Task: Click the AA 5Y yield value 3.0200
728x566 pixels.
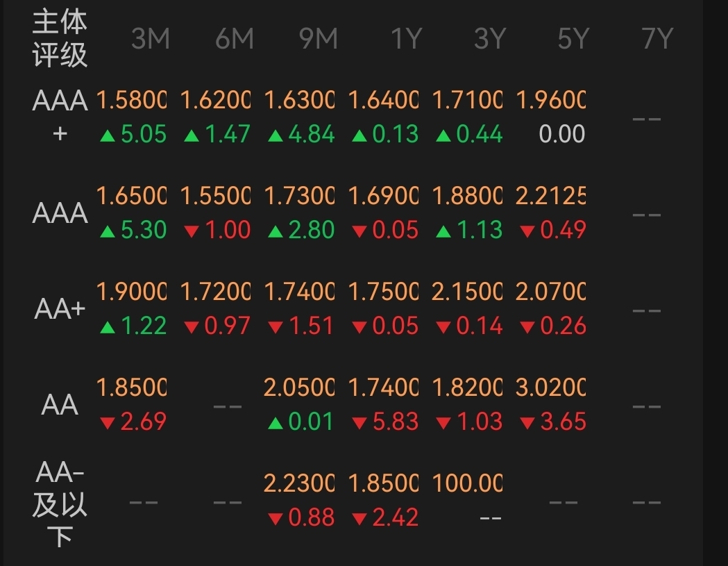Action: [550, 388]
